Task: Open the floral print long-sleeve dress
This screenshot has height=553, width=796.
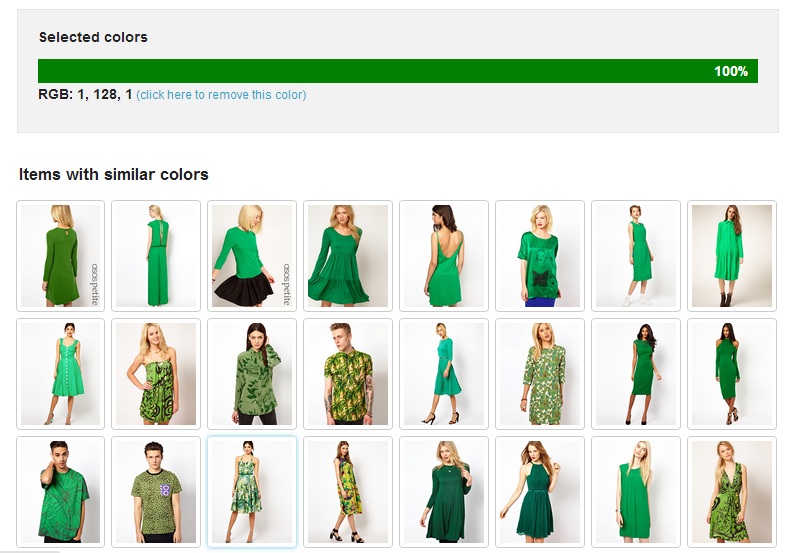Action: (x=540, y=374)
